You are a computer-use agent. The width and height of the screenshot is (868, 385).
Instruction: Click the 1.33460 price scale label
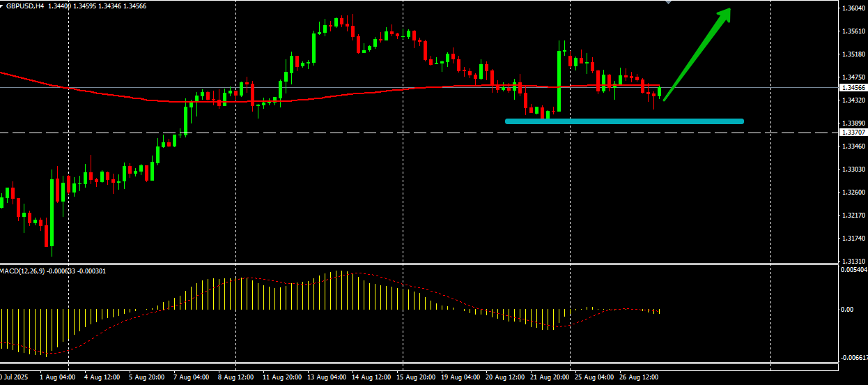(x=853, y=146)
